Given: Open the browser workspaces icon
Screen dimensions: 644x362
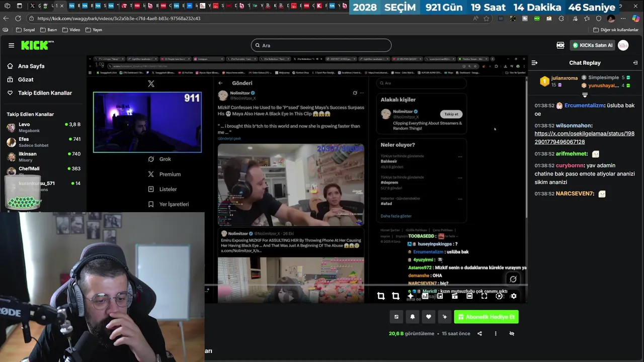Looking at the screenshot, I should tap(6, 6).
